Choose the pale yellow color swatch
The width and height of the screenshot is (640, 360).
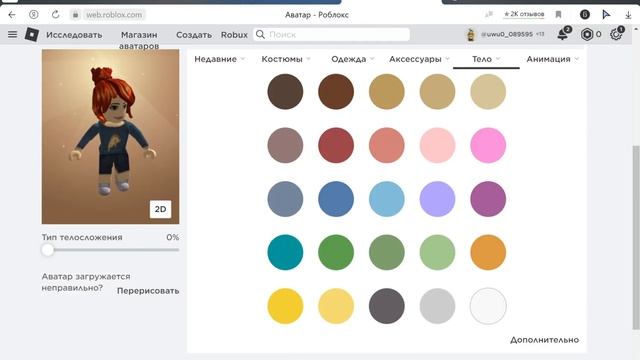click(336, 306)
